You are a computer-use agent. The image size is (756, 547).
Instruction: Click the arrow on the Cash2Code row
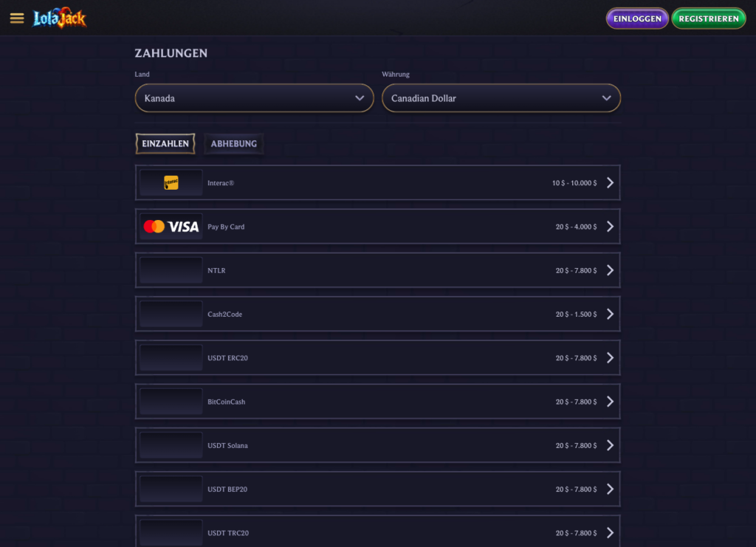click(610, 314)
